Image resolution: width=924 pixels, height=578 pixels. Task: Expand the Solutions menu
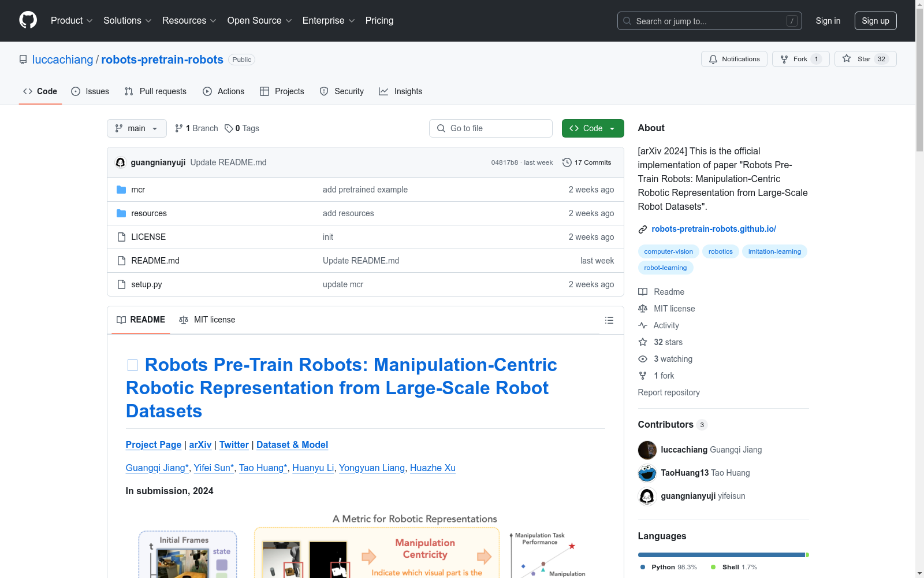click(128, 21)
